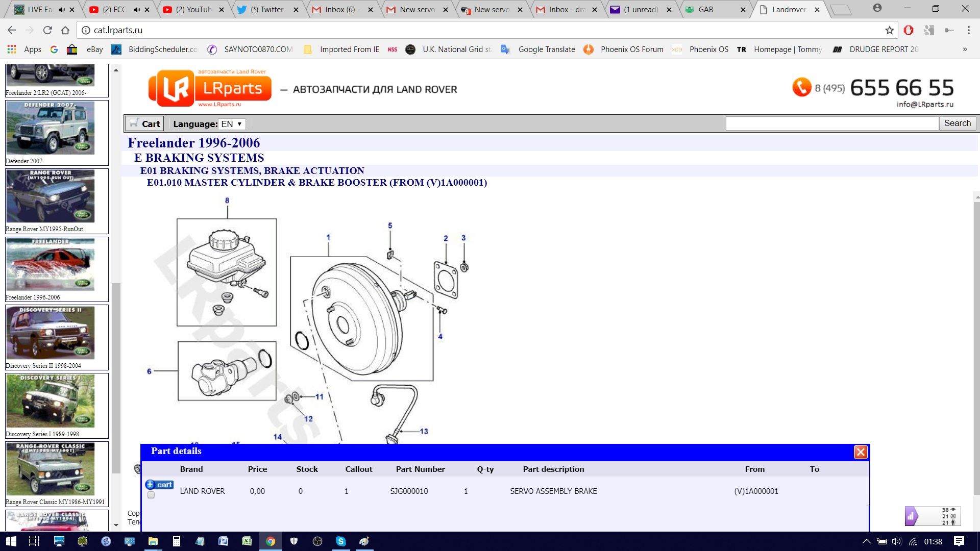
Task: Click the info@LRparts.ru email link
Action: pos(924,104)
